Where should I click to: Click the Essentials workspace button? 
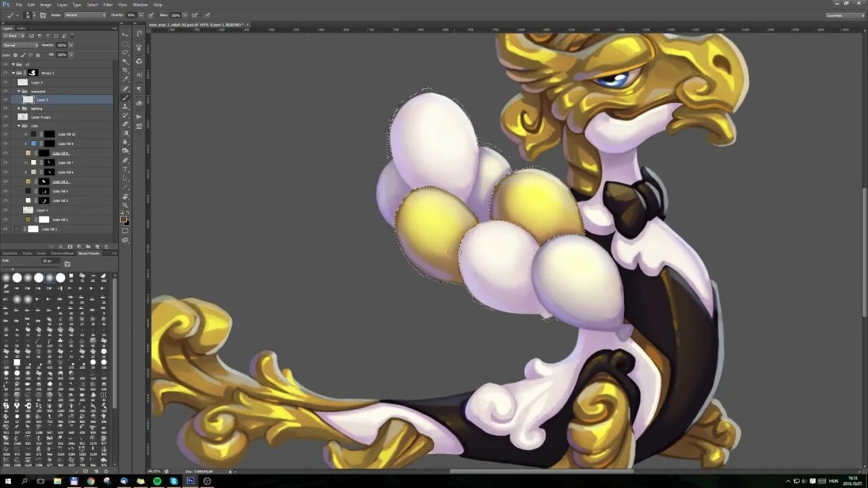click(844, 15)
